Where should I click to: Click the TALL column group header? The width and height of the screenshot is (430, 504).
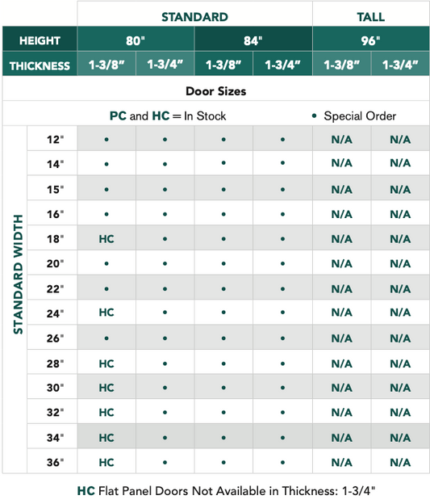tap(371, 17)
